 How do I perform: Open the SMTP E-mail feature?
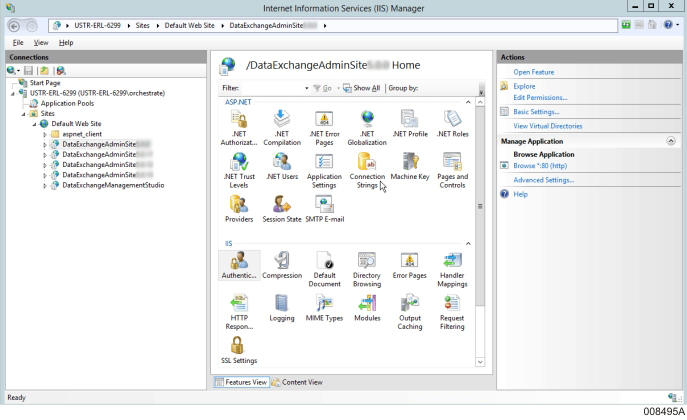[324, 209]
